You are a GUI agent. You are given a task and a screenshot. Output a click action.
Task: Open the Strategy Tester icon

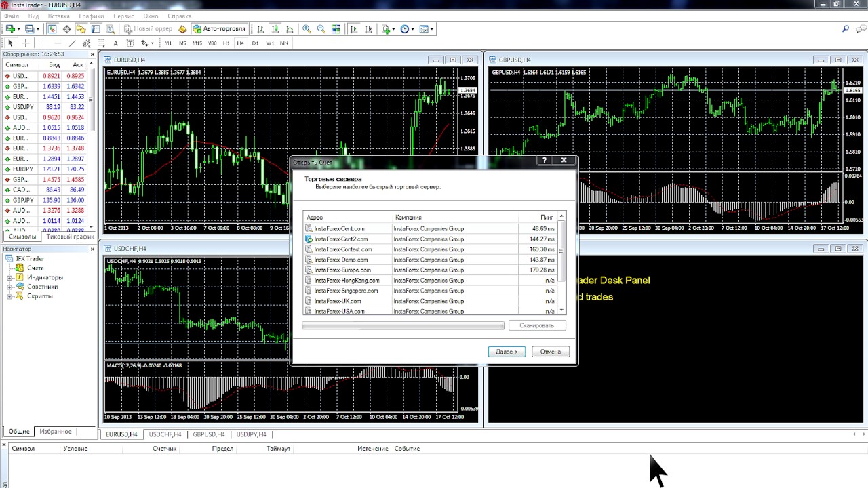(110, 29)
